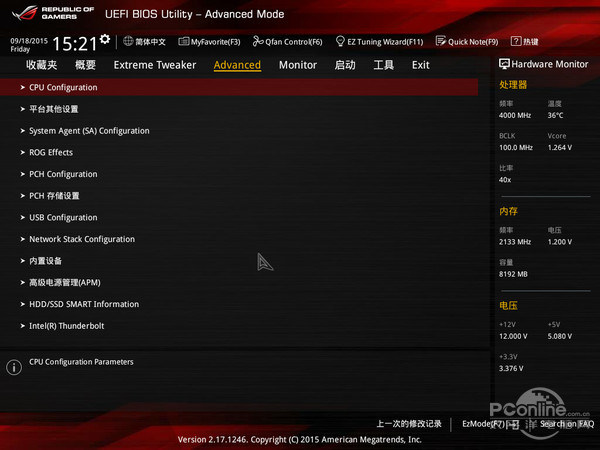Click the 内存 section heading
The width and height of the screenshot is (600, 450).
[x=508, y=211]
